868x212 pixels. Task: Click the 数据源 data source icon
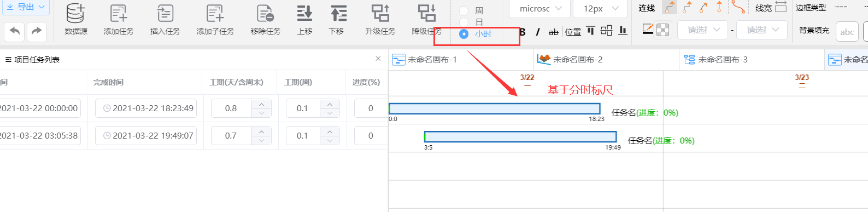pyautogui.click(x=75, y=13)
